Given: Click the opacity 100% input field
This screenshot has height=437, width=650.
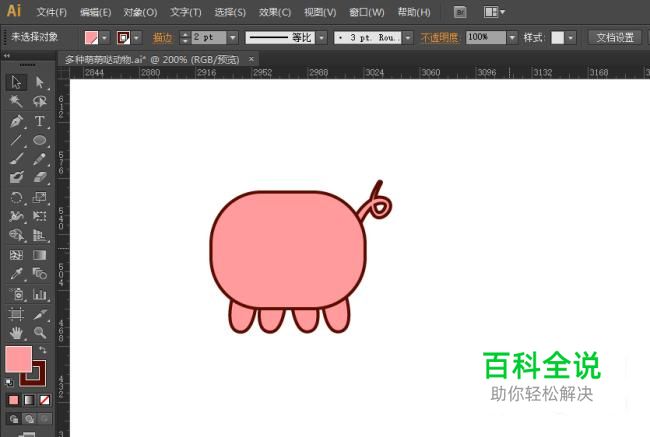Looking at the screenshot, I should point(486,38).
